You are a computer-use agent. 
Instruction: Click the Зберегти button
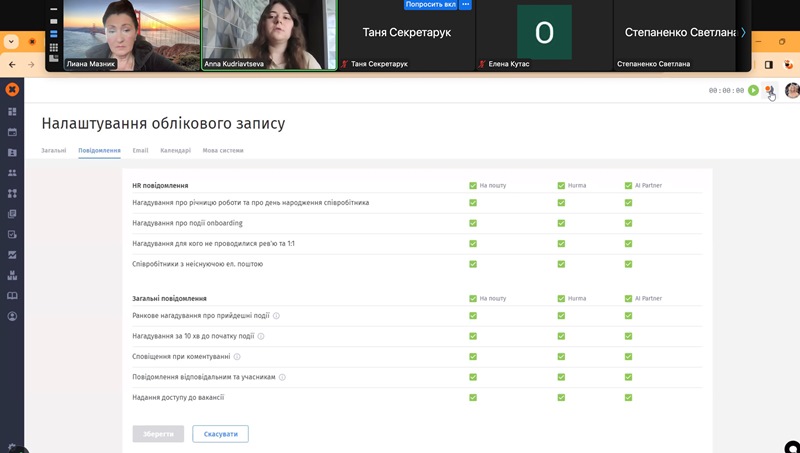click(x=158, y=434)
